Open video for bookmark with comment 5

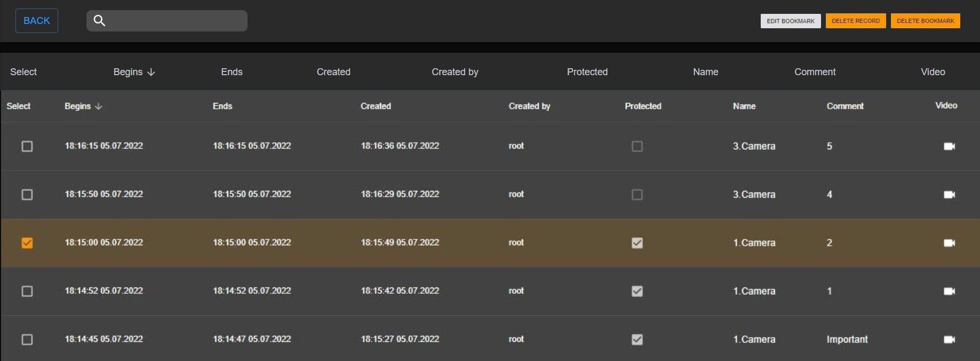tap(949, 146)
